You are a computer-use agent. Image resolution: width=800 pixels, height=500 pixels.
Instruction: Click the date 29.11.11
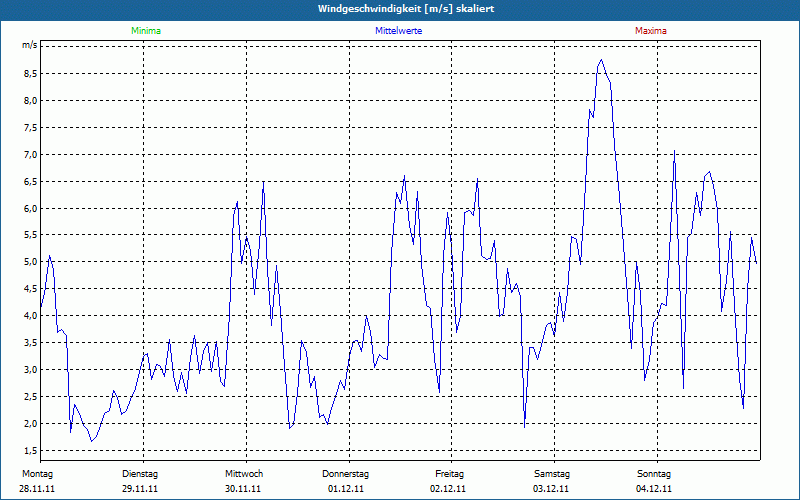point(140,489)
